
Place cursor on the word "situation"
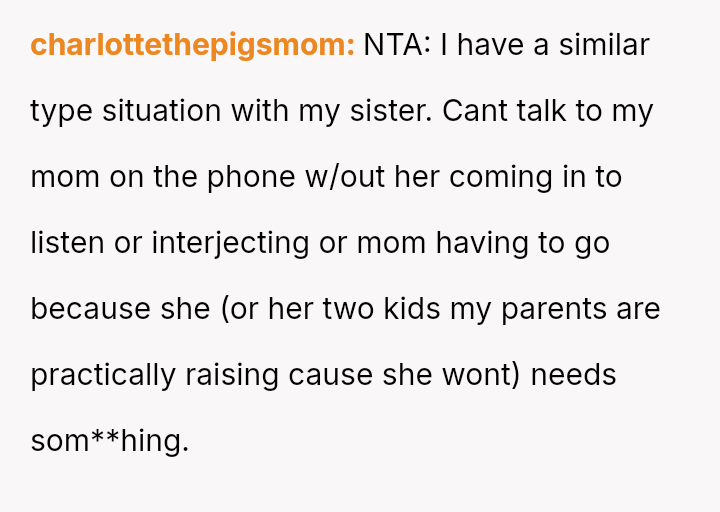pos(162,111)
